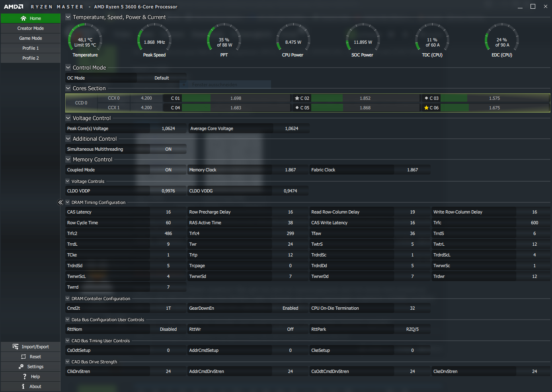Screen dimensions: 552x392
Task: Click the star icon on core C 02
Action: point(297,98)
